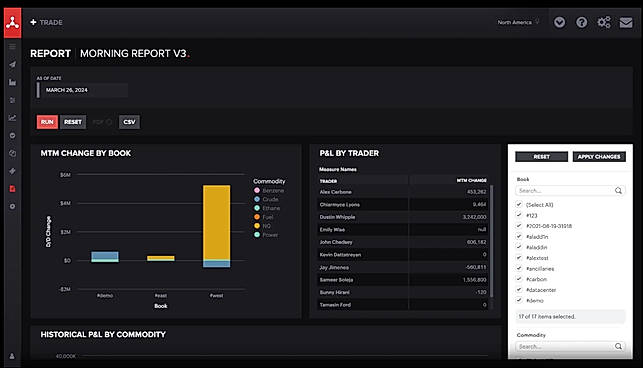Open the hamburger menu in the sidebar
This screenshot has width=643, height=368.
[12, 47]
